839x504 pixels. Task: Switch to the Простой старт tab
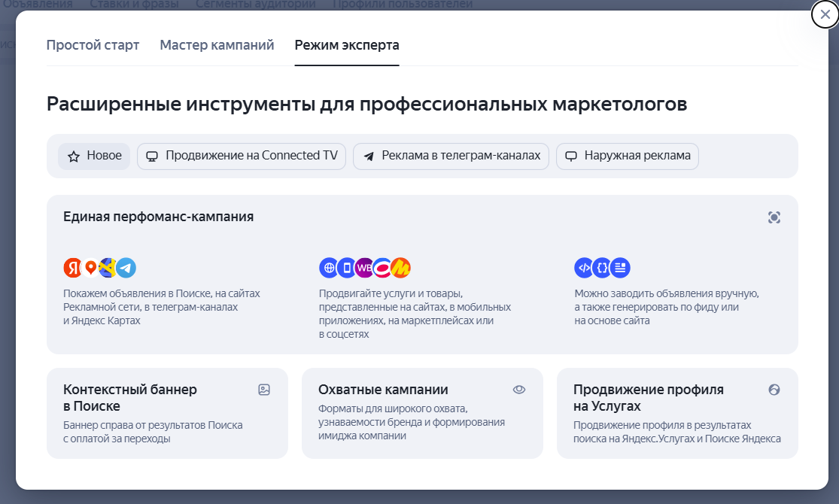click(x=93, y=45)
